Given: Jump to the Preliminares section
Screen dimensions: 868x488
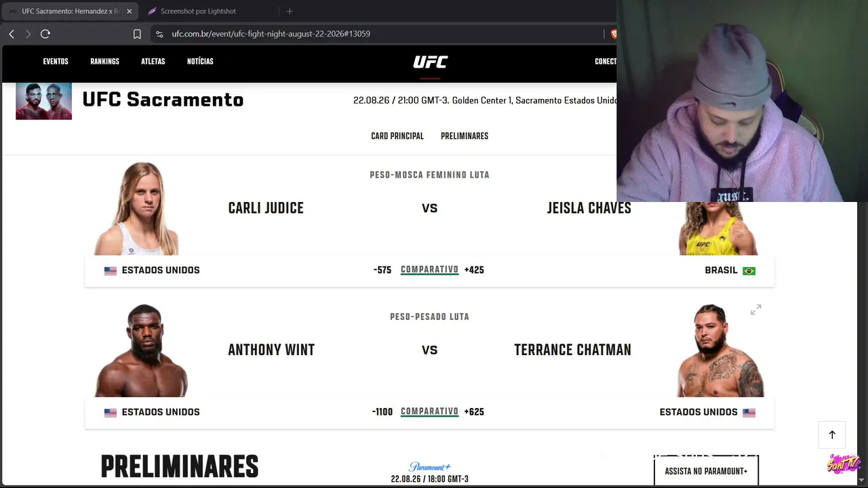Looking at the screenshot, I should tap(465, 136).
